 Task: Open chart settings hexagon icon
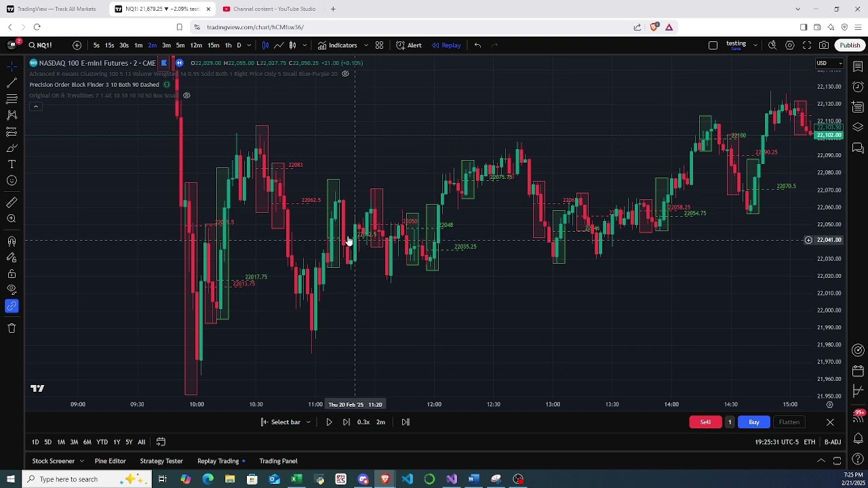pos(790,45)
